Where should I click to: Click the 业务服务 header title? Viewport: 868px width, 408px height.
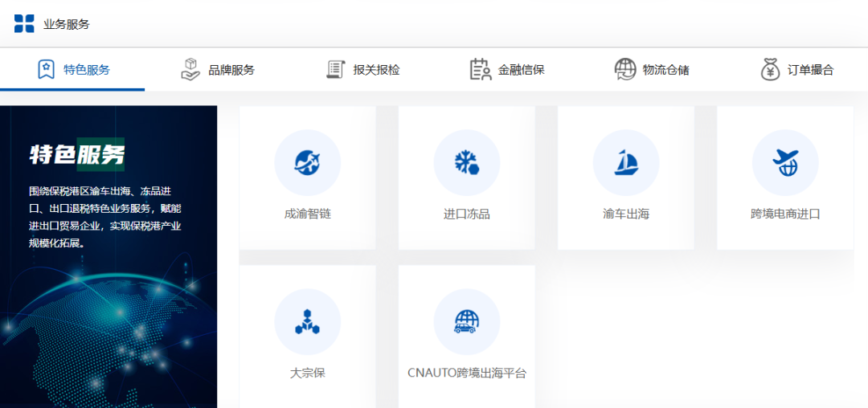coord(67,24)
